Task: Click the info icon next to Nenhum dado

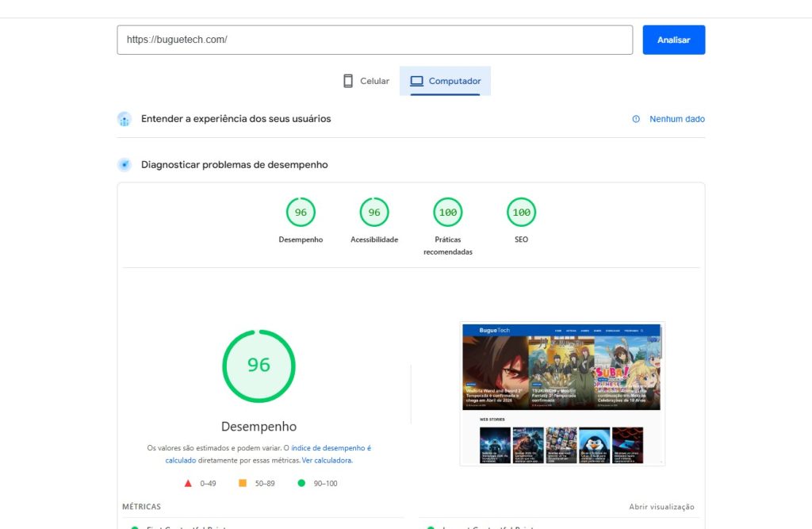Action: [x=635, y=118]
